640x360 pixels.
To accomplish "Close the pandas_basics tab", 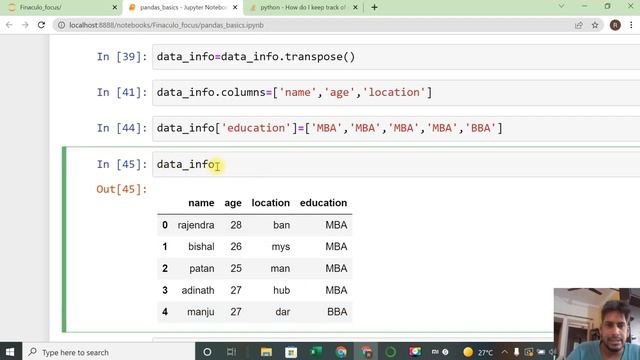I will click(235, 7).
